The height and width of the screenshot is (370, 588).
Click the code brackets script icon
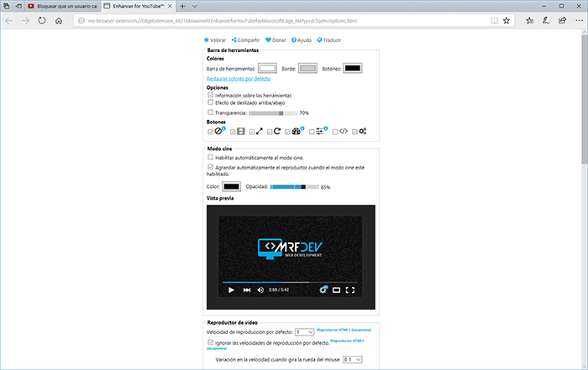tap(343, 131)
